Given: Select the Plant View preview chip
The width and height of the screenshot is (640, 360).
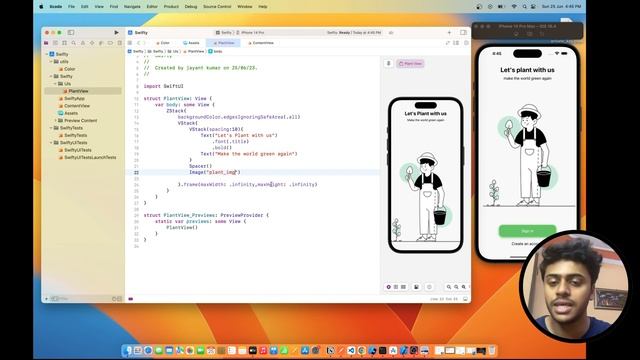Looking at the screenshot, I should (x=410, y=64).
